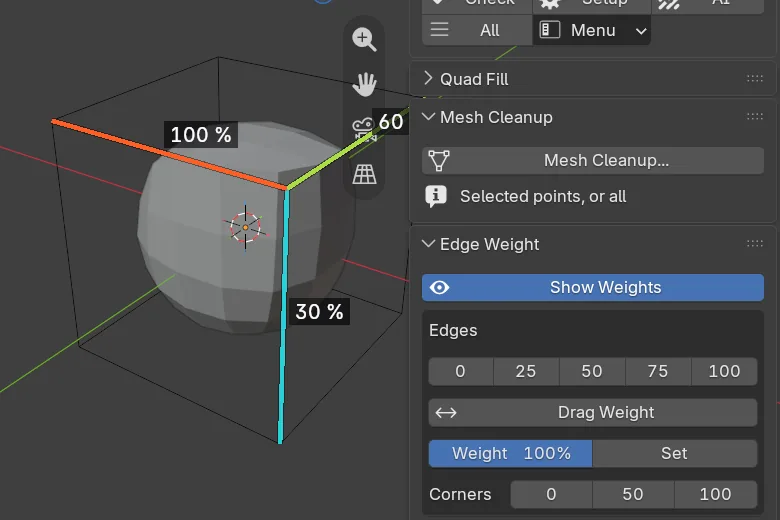This screenshot has width=780, height=520.
Task: Click Edge Weight panel drag handle dots
Action: coord(755,244)
